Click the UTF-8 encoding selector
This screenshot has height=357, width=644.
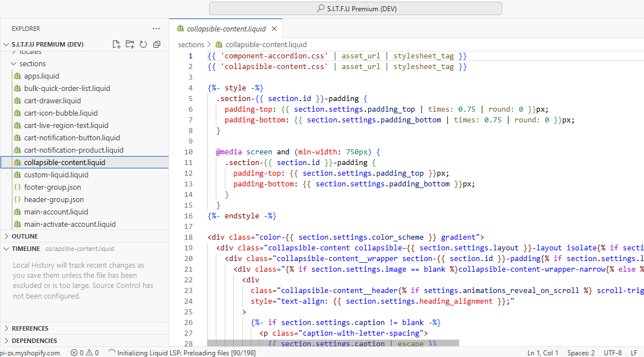613,353
